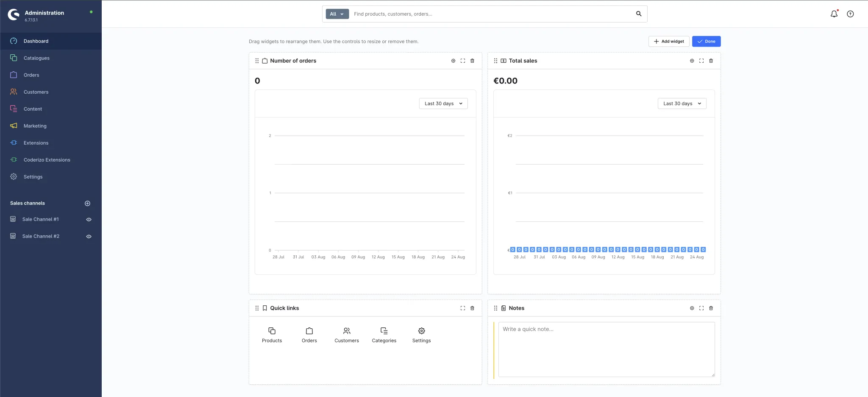Open Orders in sidebar menu

[51, 75]
